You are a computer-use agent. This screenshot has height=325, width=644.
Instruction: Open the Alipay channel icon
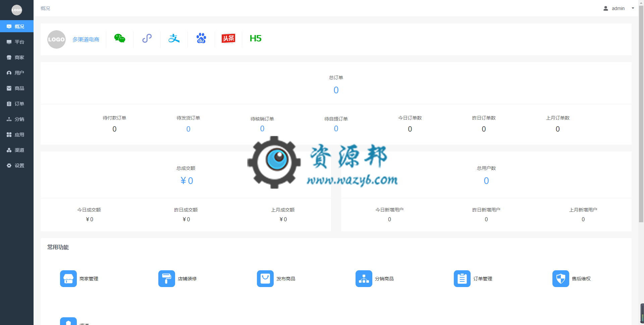coord(174,38)
